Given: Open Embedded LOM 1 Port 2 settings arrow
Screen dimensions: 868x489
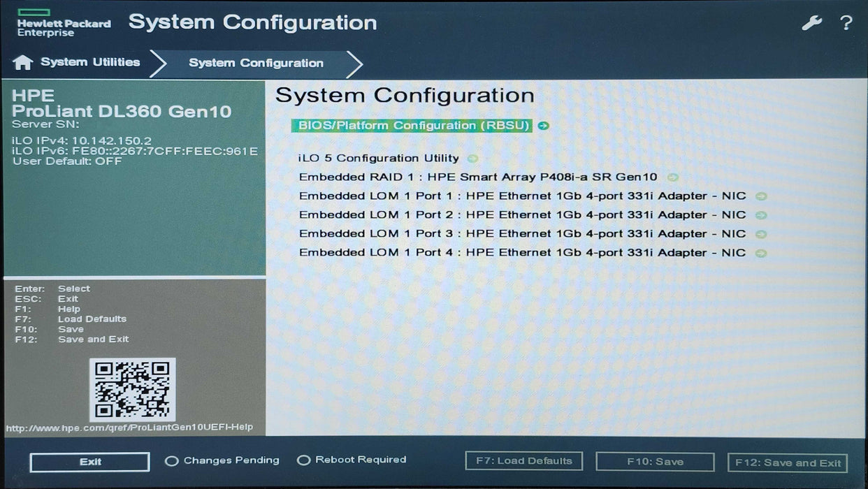Looking at the screenshot, I should (762, 214).
